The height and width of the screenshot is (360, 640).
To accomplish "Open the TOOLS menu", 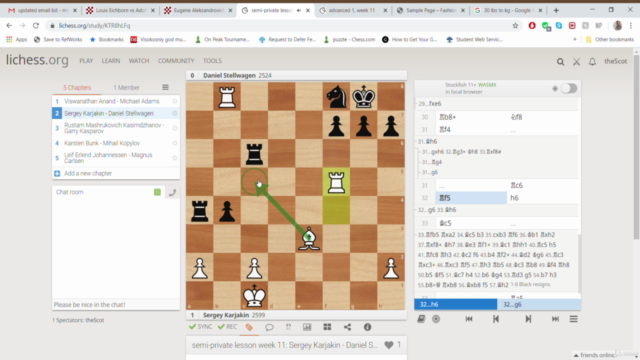I will click(212, 61).
